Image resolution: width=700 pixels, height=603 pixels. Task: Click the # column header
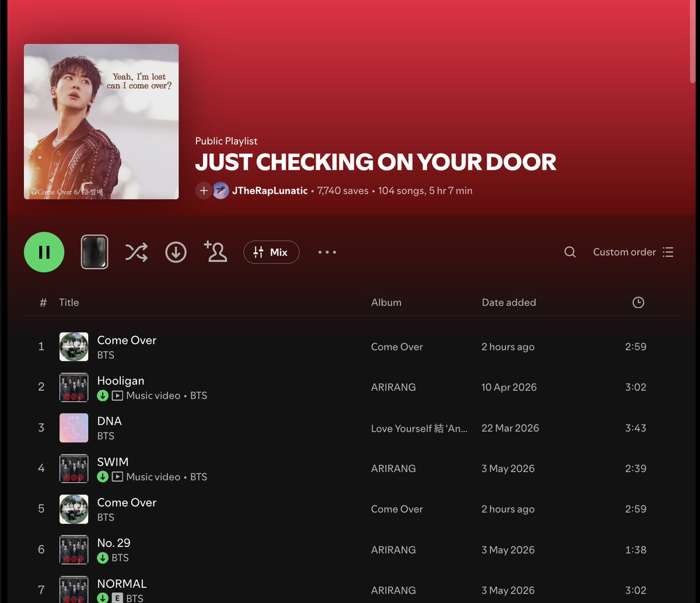click(x=43, y=302)
